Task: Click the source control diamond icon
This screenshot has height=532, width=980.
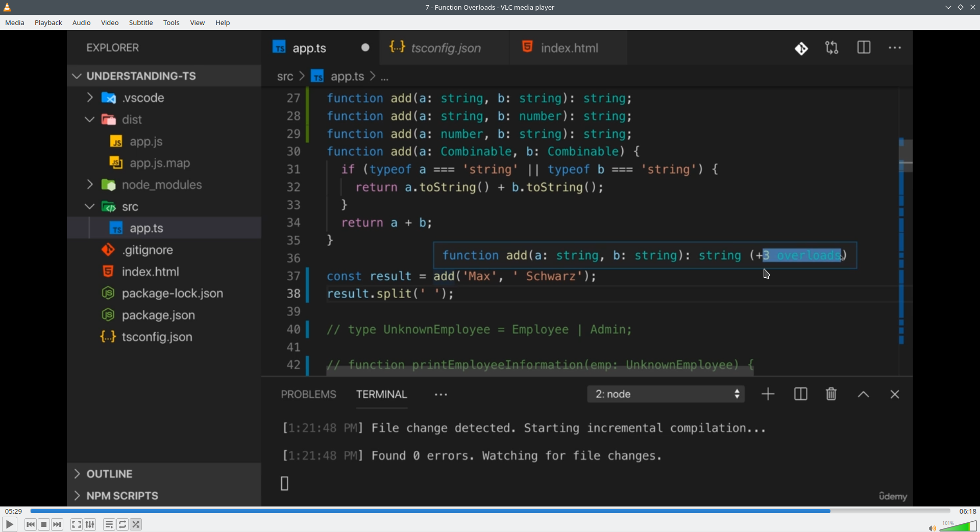Action: (x=801, y=49)
